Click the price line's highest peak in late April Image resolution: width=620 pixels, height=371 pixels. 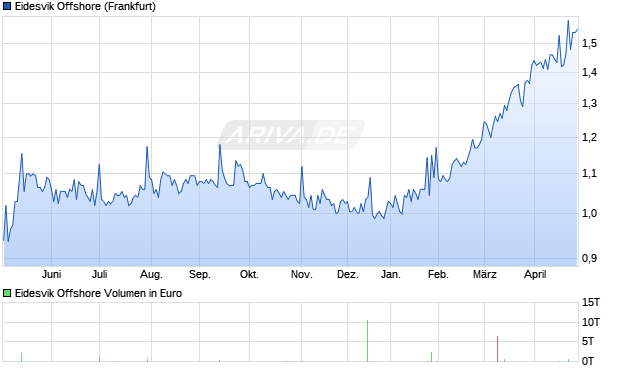[x=568, y=21]
